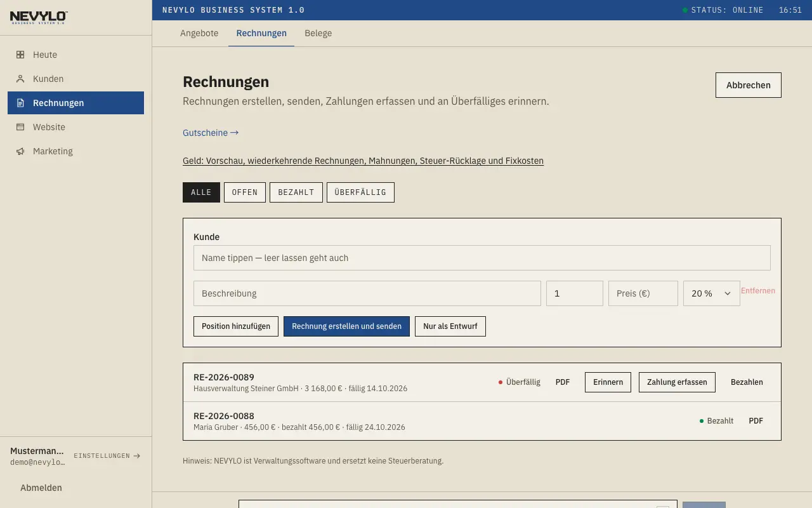Focus the Preis (€) input field
812x508 pixels.
pos(643,293)
